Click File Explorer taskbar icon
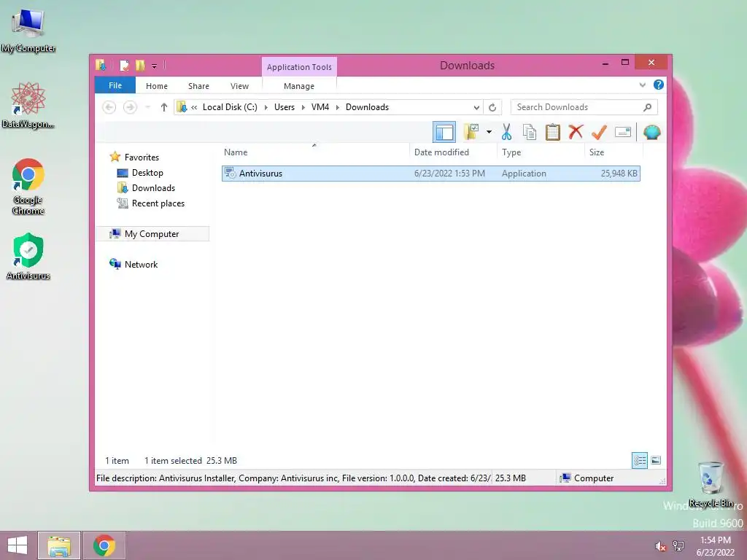Viewport: 747px width, 560px height. (x=59, y=545)
